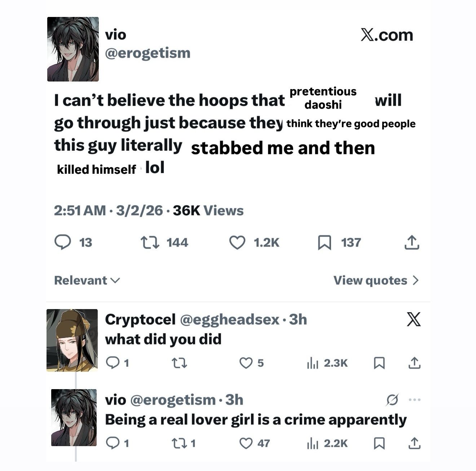This screenshot has width=476, height=471.
Task: Open View quotes link
Action: tap(370, 280)
